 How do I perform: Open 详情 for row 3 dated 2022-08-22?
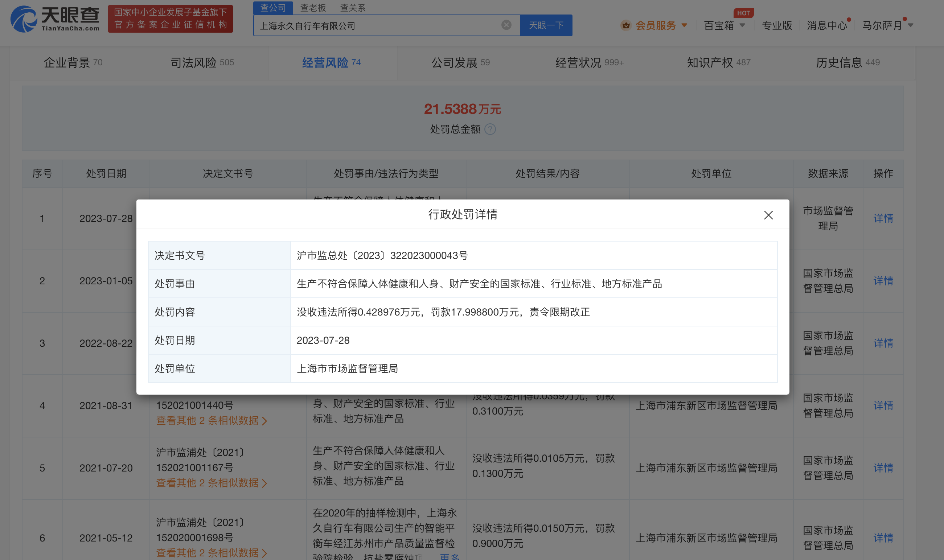coord(883,343)
